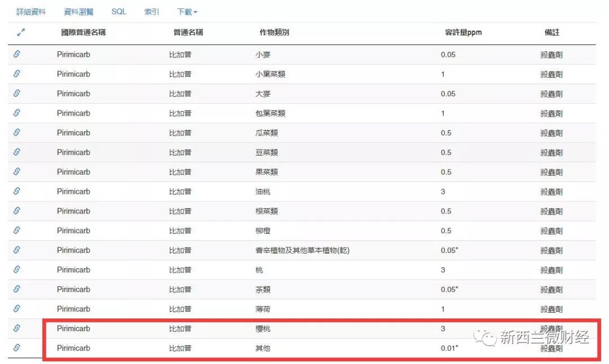The image size is (609, 364).
Task: Open link icon for 根菜類 row
Action: (17, 210)
